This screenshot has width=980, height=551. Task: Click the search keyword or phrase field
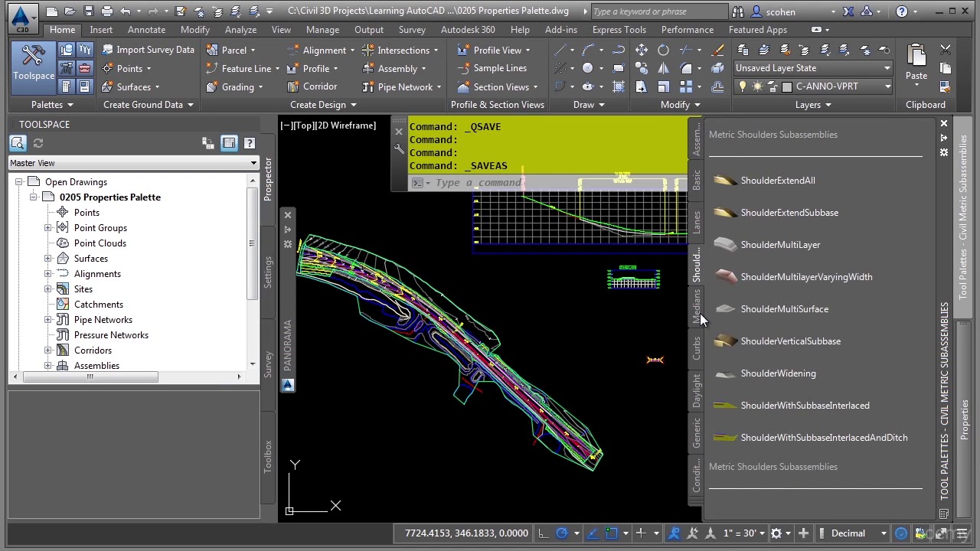click(658, 11)
